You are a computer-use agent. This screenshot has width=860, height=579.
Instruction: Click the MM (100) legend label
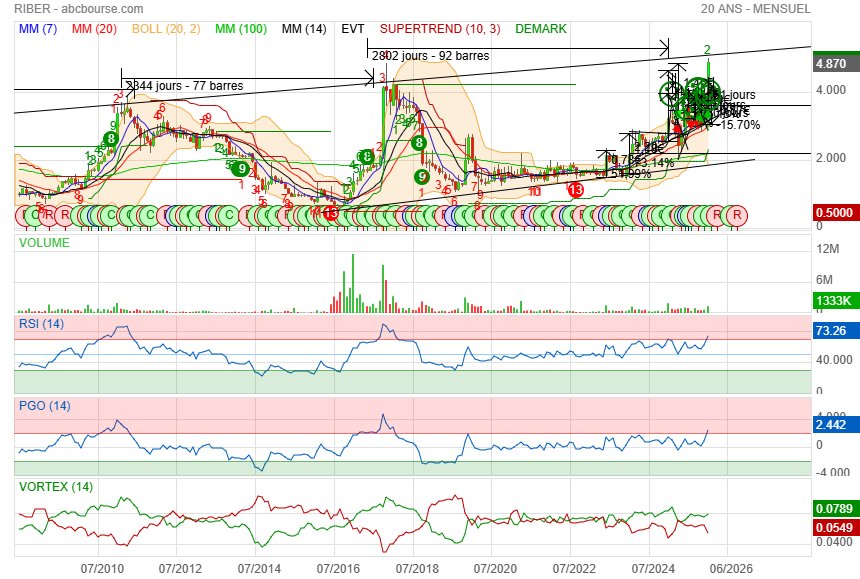click(241, 29)
